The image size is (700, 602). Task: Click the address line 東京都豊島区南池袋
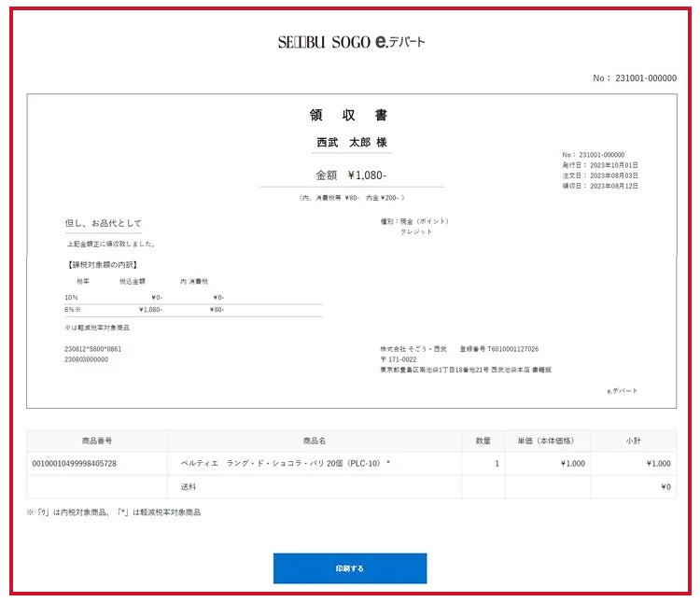click(x=466, y=370)
